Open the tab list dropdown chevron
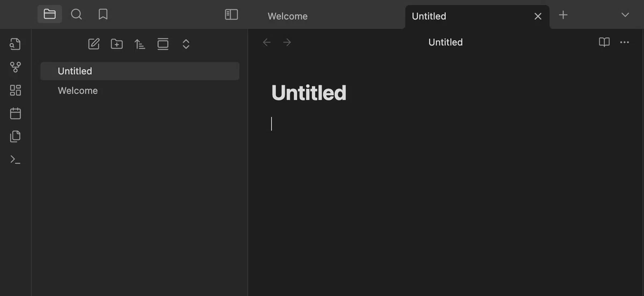This screenshot has width=644, height=296. tap(625, 15)
